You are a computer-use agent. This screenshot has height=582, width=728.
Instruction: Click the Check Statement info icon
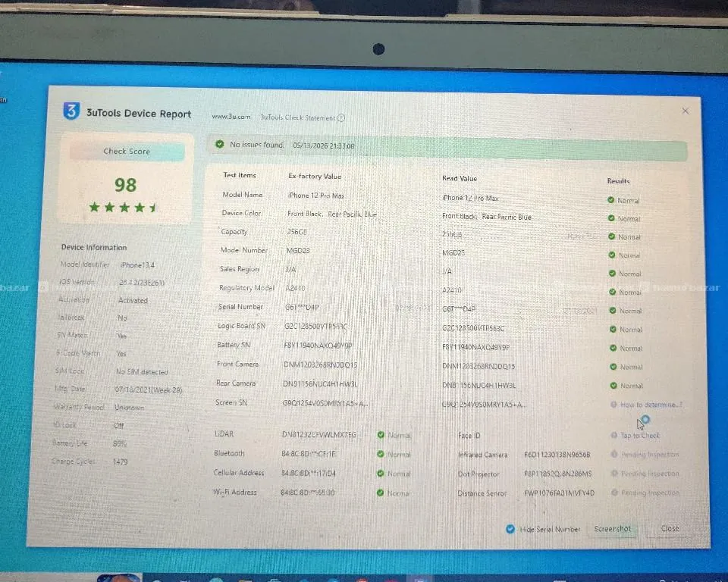point(341,118)
